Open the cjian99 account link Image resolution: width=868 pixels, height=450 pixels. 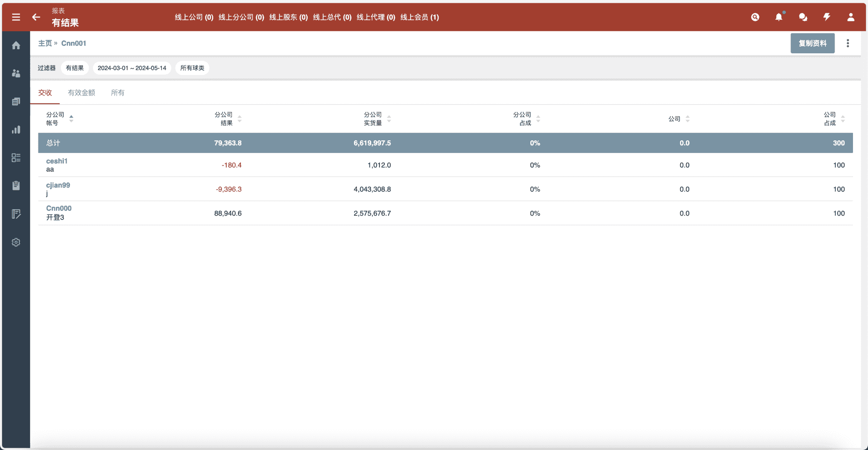tap(58, 185)
